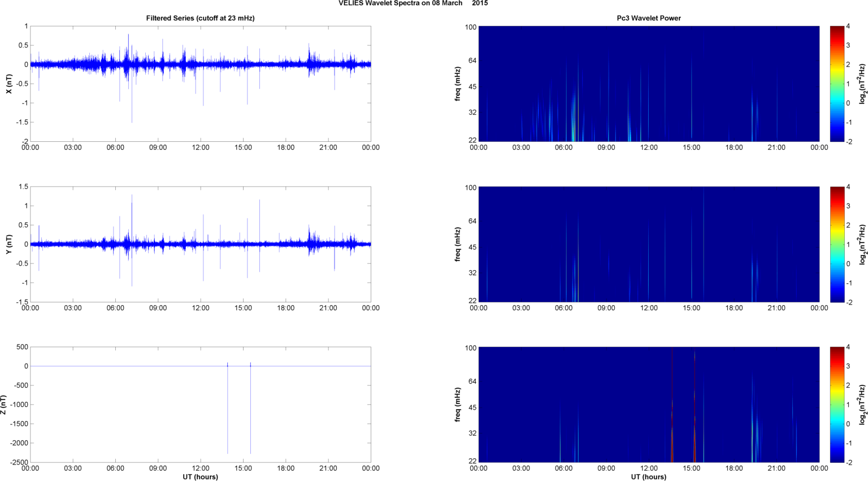Click the '21:00' tick under the middle spectrogram
The height and width of the screenshot is (481, 868).
tap(776, 308)
